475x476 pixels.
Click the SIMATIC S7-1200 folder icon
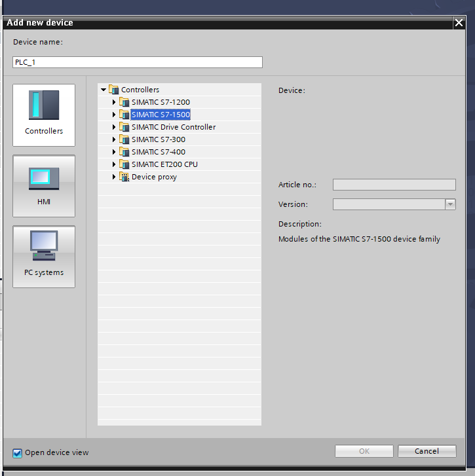[x=124, y=102]
